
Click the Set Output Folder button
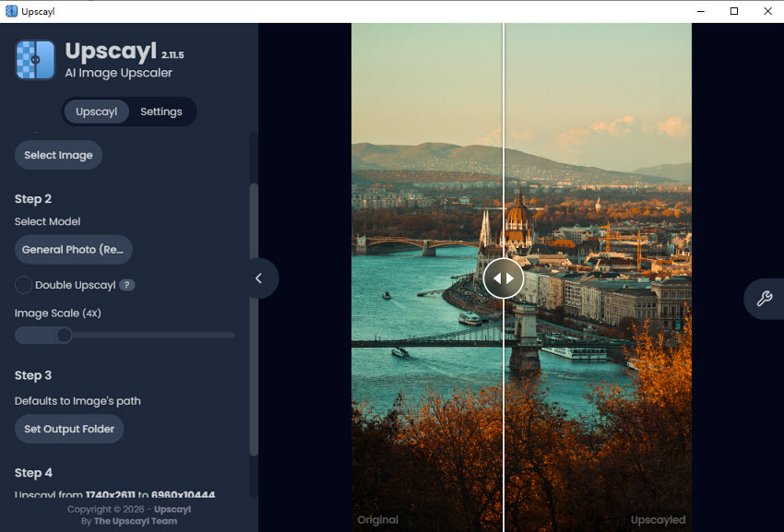point(68,428)
